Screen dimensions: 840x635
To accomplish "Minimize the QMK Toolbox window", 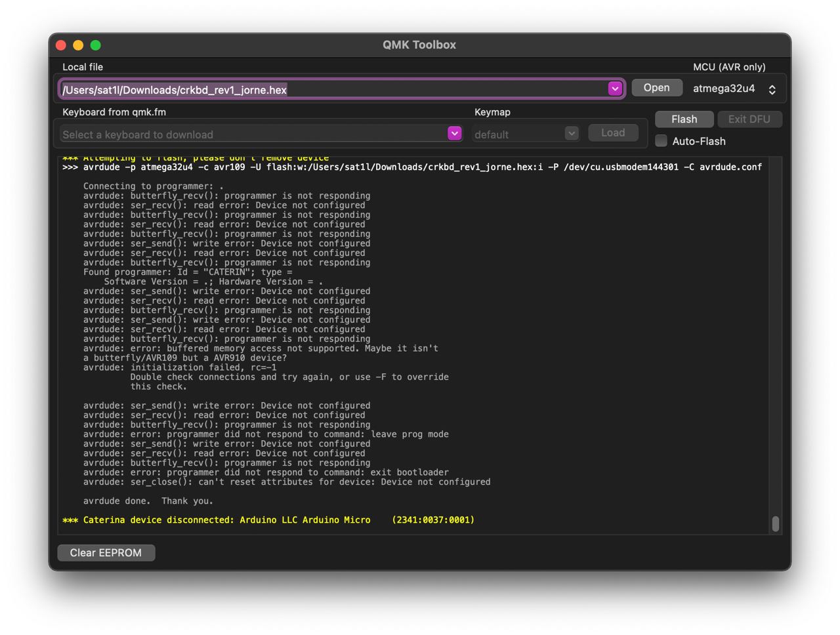I will tap(78, 45).
